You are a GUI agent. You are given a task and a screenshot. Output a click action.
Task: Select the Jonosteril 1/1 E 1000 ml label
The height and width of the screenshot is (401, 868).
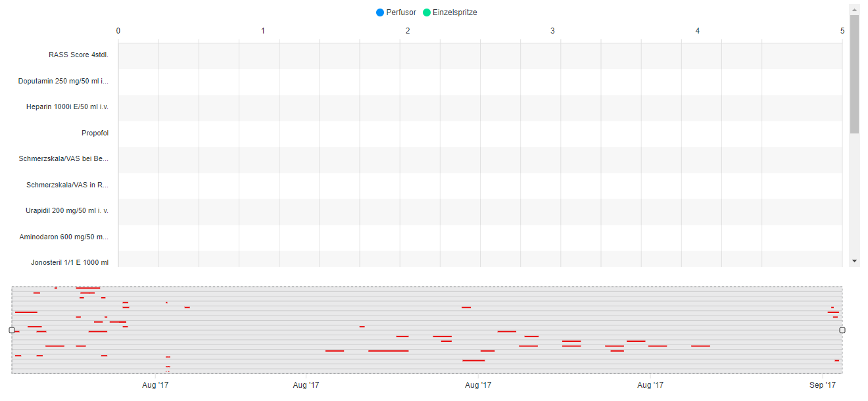[70, 262]
